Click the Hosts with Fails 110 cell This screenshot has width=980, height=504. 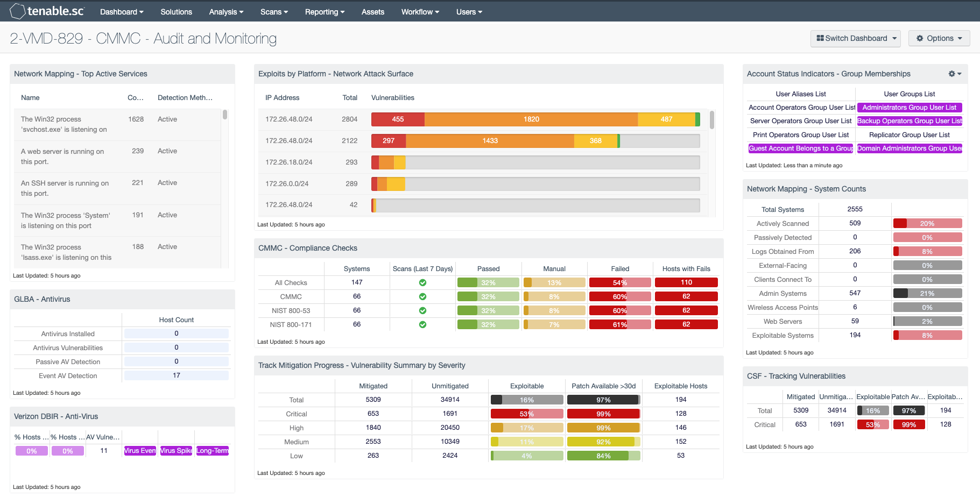pyautogui.click(x=686, y=282)
